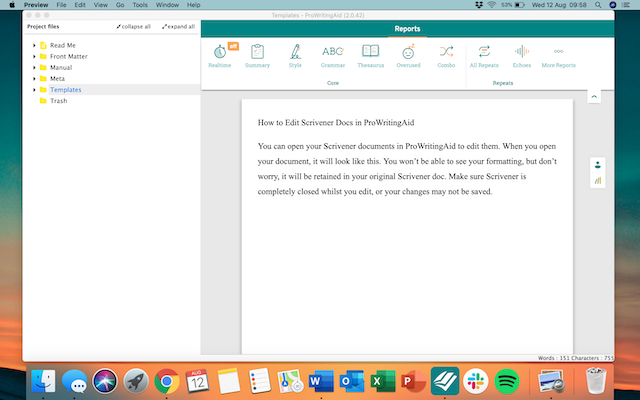640x400 pixels.
Task: Click into the document body paragraph
Action: point(407,169)
